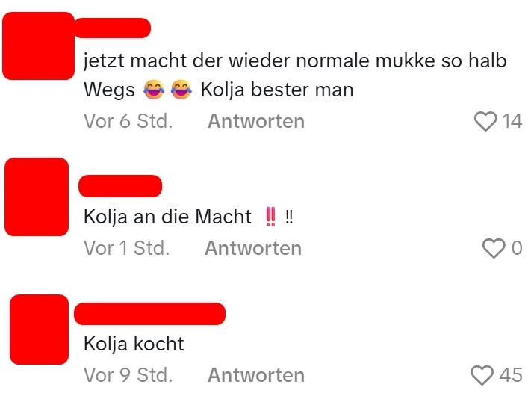Click the 'Vor 9 Std.' timestamp

click(128, 375)
